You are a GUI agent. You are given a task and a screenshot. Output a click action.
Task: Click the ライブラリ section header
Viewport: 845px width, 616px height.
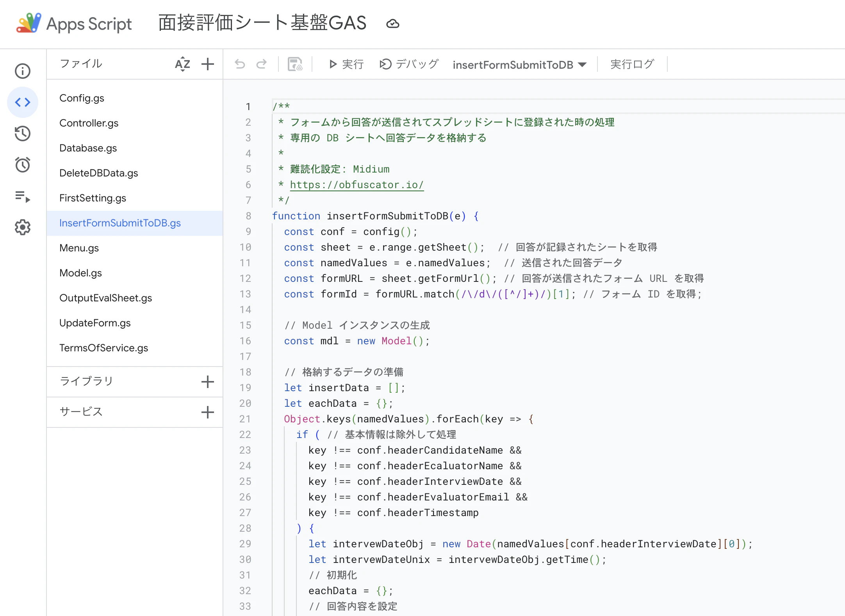pos(87,381)
